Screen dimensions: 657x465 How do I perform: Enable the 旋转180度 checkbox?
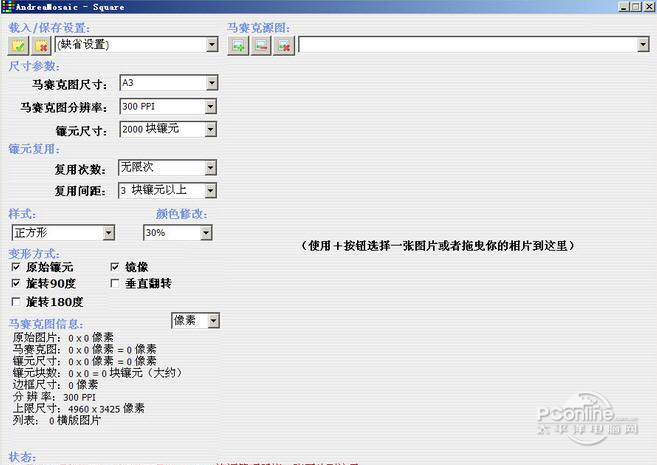click(x=16, y=302)
